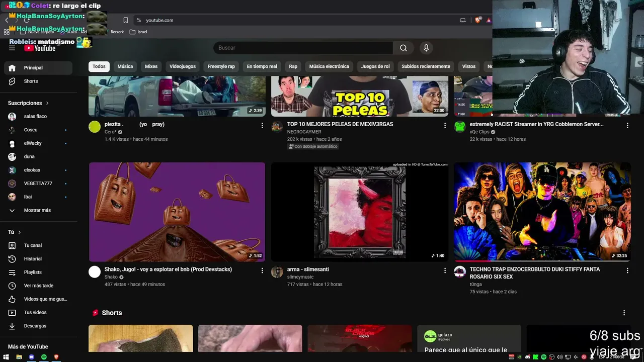
Task: Select the Música electrónica filter chip
Action: click(329, 66)
